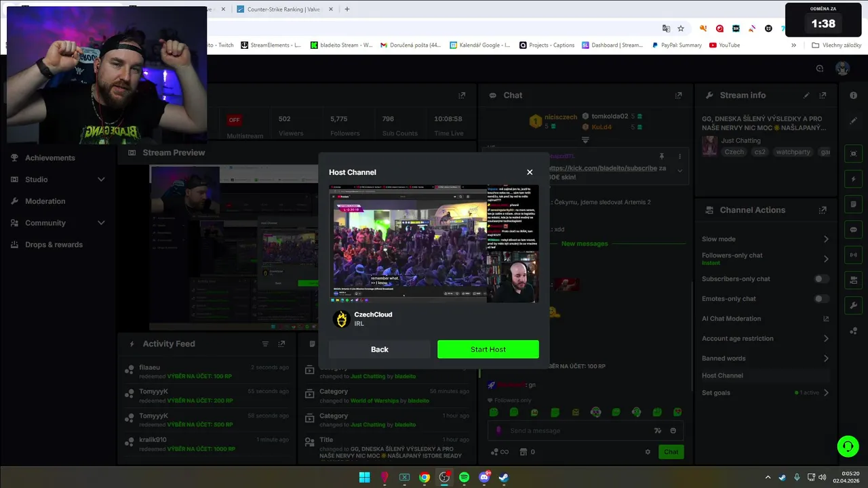The width and height of the screenshot is (868, 488).
Task: Pop out the Chat panel
Action: click(678, 96)
